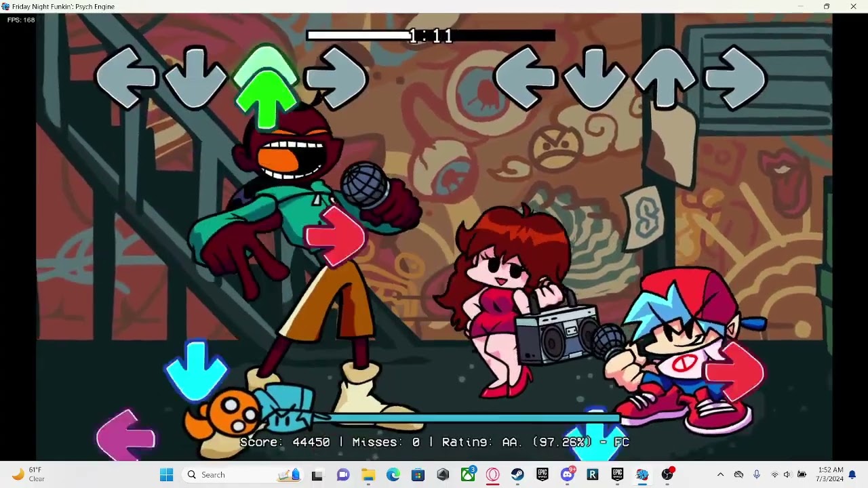Click the boombox under Girlfriend
Viewport: 868px width, 488px height.
[557, 335]
